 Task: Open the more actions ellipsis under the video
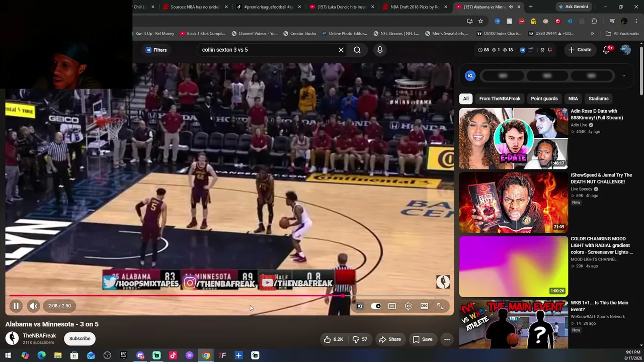pyautogui.click(x=447, y=339)
